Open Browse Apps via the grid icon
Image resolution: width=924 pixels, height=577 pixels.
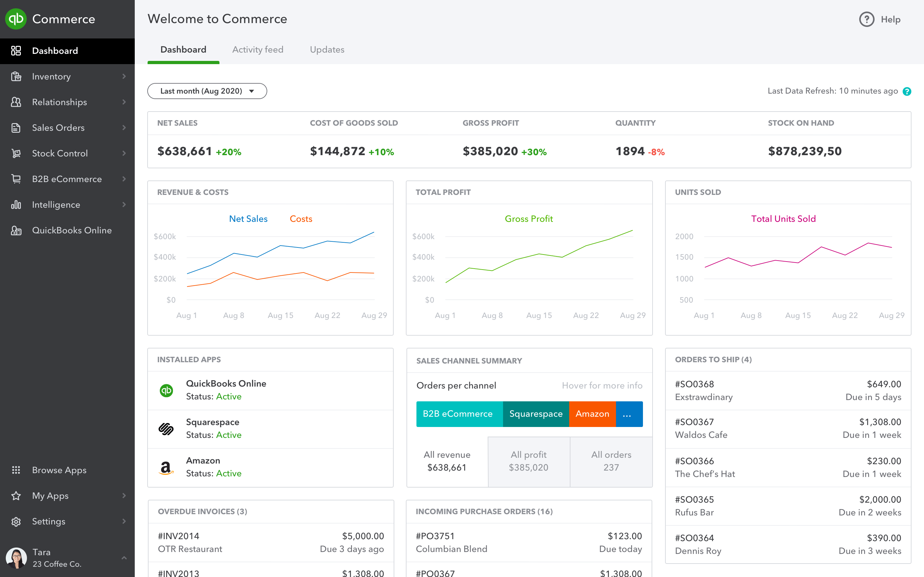16,470
